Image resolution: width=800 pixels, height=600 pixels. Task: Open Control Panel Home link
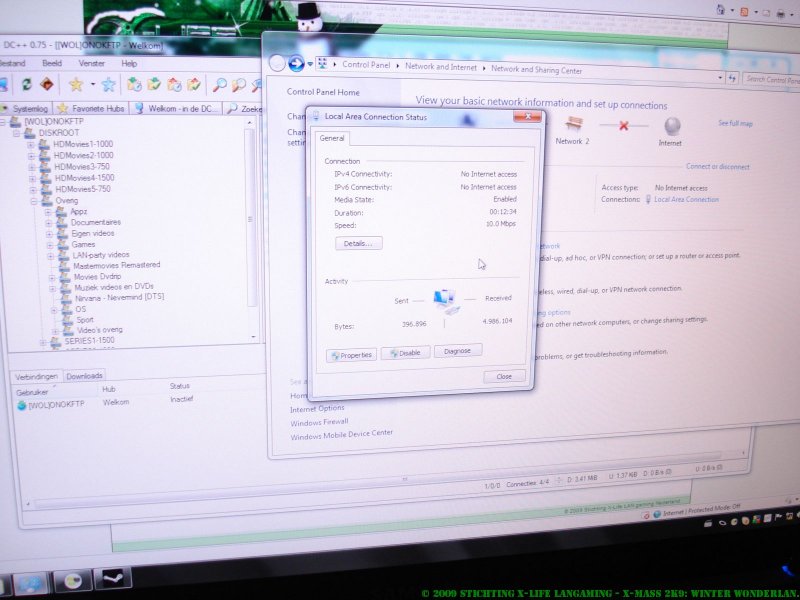(x=323, y=92)
